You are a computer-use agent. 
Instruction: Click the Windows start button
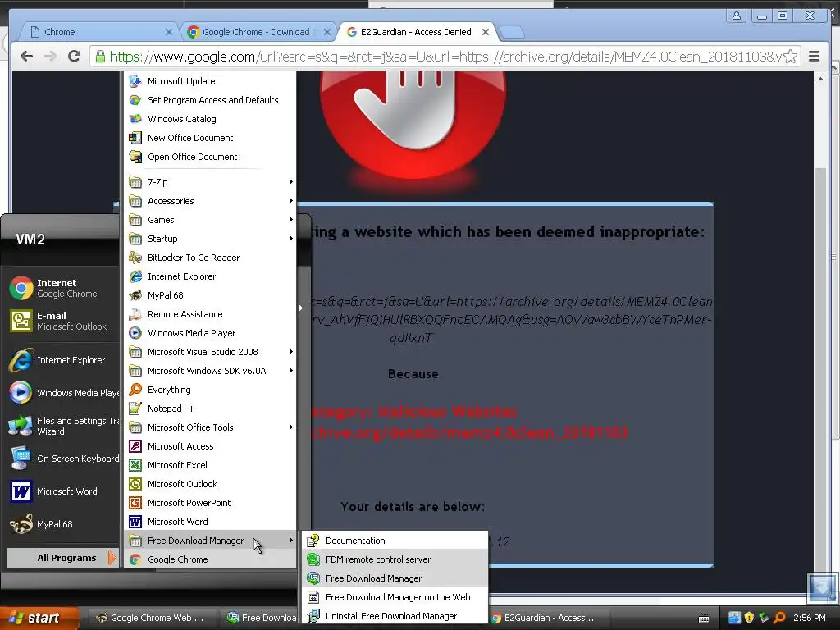pos(39,618)
